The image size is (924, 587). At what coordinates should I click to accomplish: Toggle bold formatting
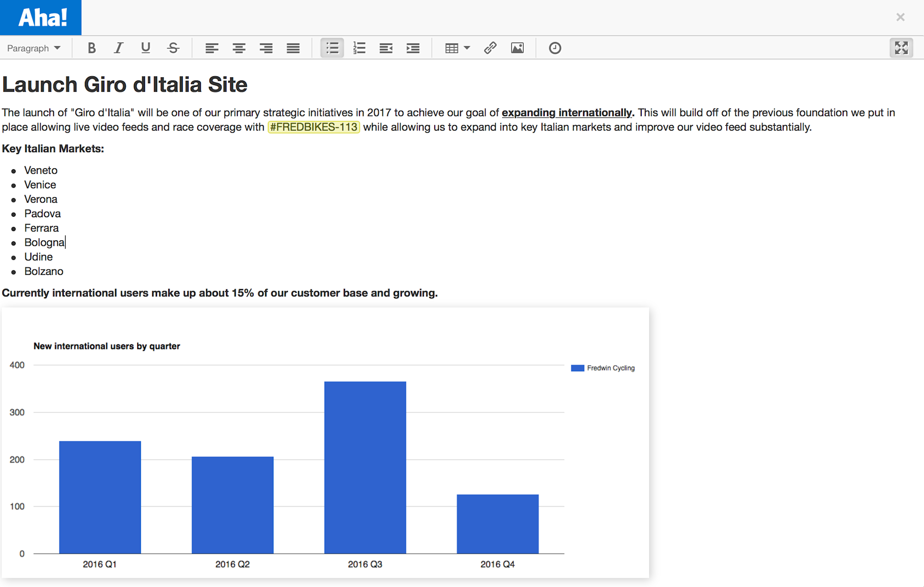91,48
